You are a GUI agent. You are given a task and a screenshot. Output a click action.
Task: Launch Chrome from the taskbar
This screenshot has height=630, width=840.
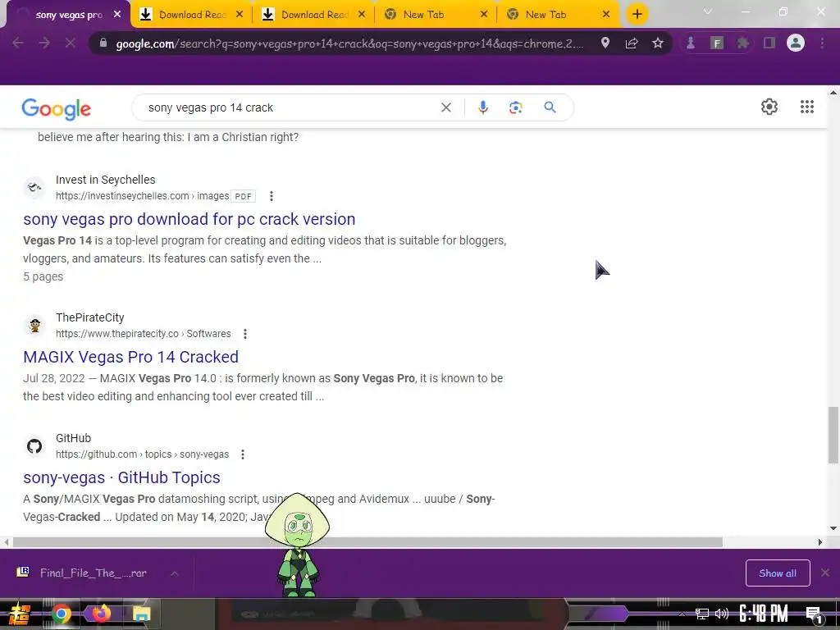[x=61, y=614]
